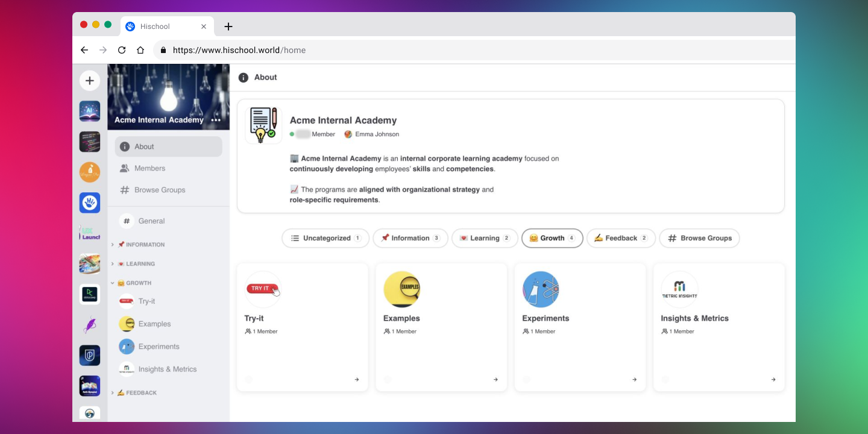
Task: Click Try-it icon in sidebar
Action: 127,301
